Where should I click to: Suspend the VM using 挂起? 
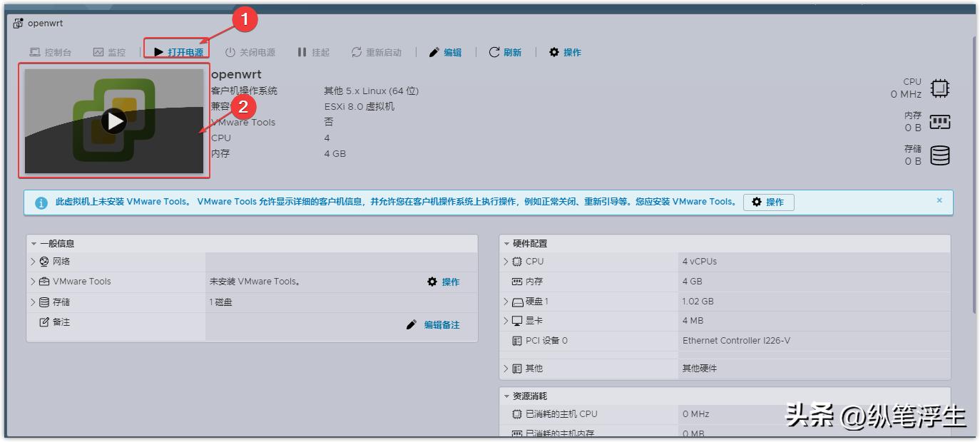tap(312, 51)
